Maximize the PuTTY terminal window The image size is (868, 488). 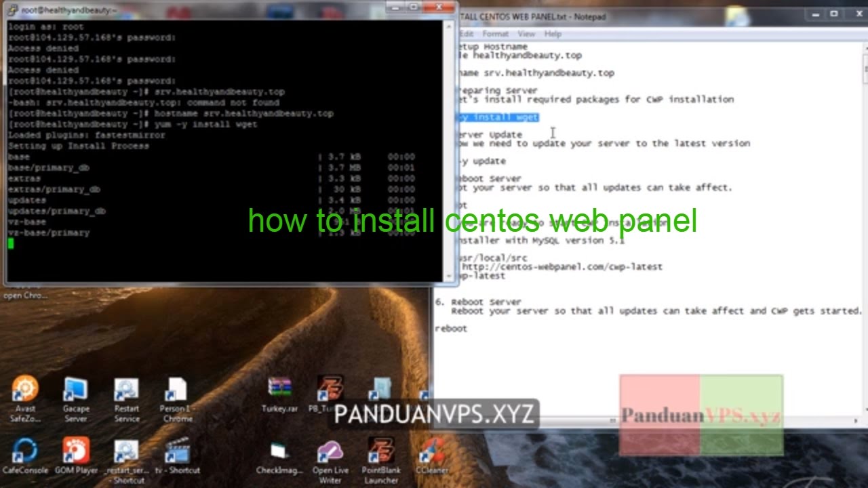click(x=415, y=7)
